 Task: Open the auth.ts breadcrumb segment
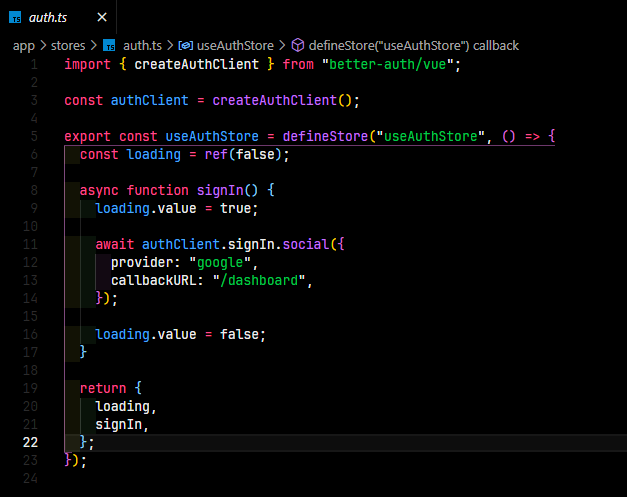pos(142,46)
